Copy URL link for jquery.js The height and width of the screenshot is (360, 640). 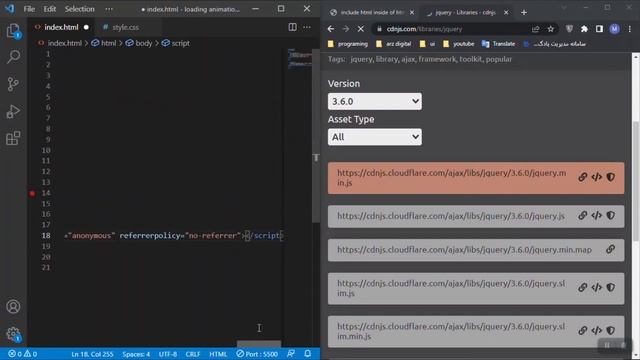(x=582, y=216)
